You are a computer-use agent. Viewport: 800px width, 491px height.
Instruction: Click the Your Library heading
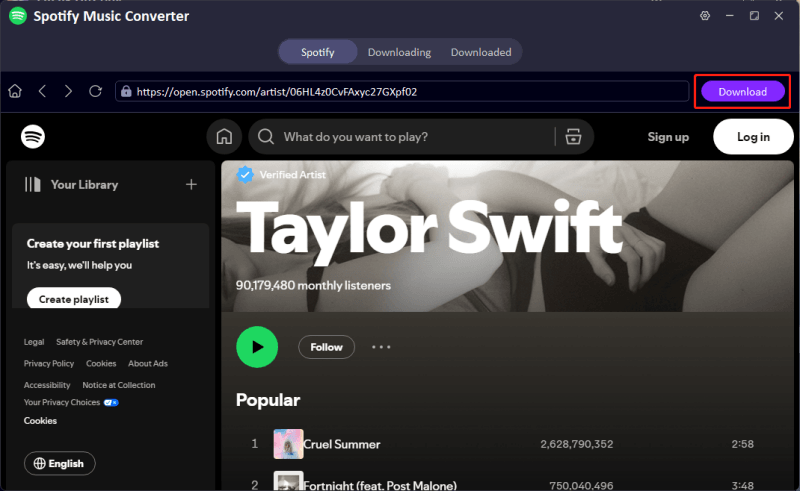pos(84,184)
